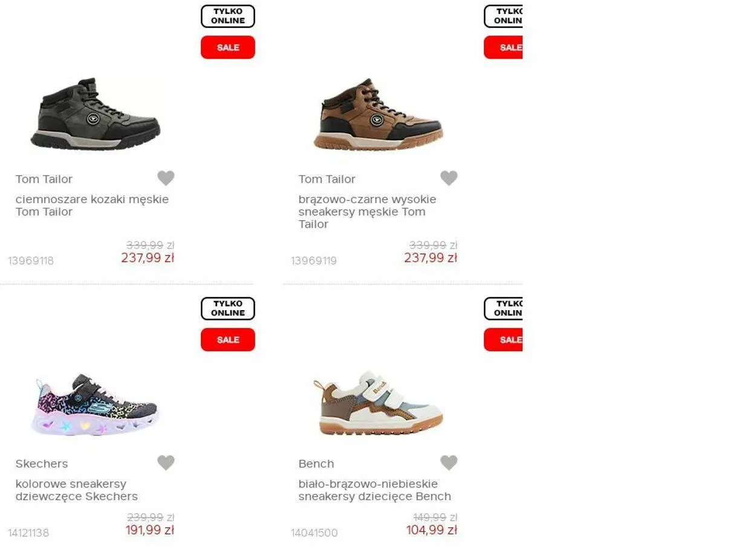
Task: Favorite the dark grey Tom Tailor boots
Action: (x=166, y=178)
